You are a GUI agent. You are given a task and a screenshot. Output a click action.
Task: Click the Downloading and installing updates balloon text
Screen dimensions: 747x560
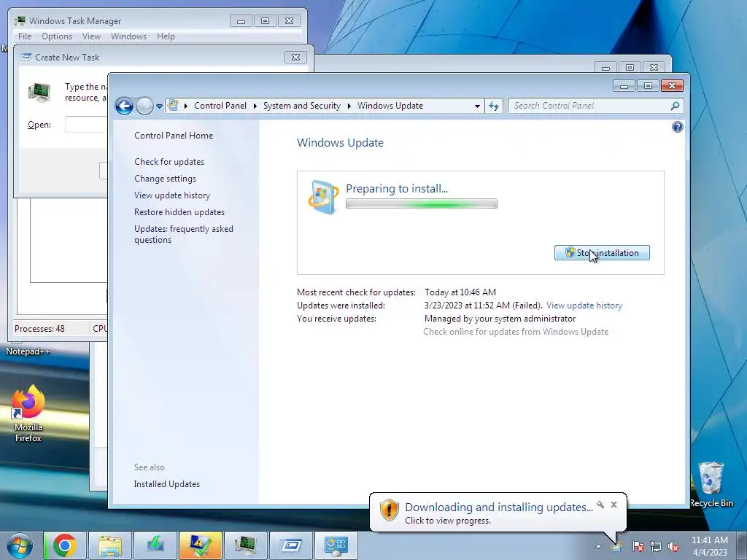click(x=499, y=507)
